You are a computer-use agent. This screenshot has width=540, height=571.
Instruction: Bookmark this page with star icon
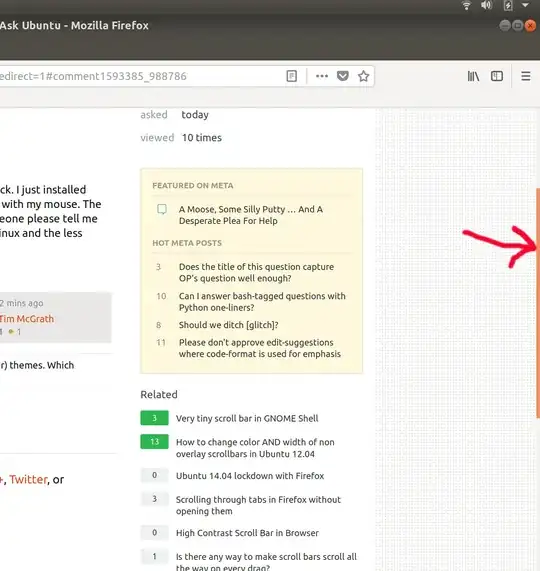click(363, 76)
